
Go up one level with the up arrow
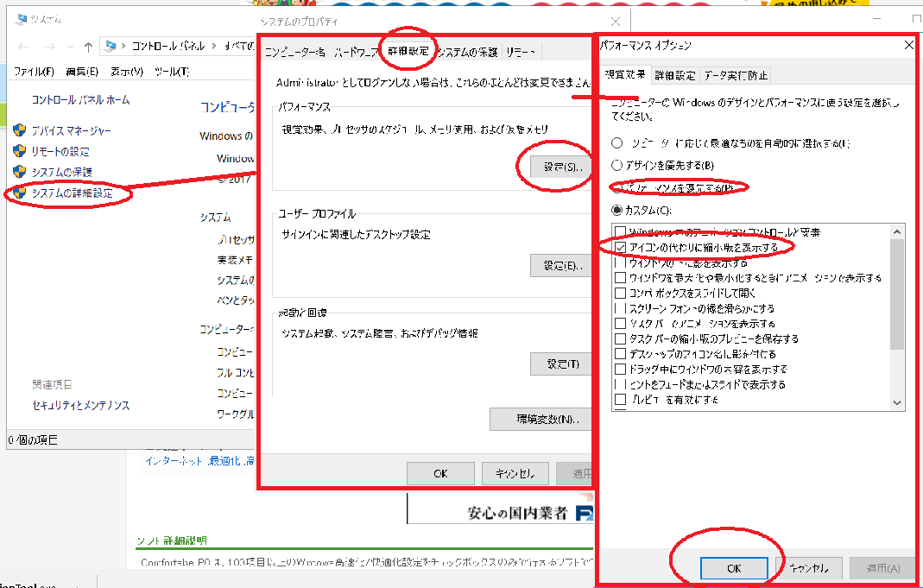pos(88,47)
